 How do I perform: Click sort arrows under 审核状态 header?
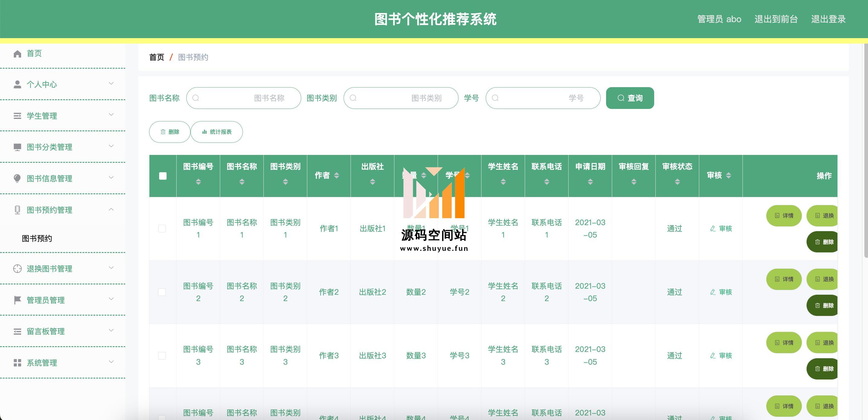pyautogui.click(x=677, y=182)
